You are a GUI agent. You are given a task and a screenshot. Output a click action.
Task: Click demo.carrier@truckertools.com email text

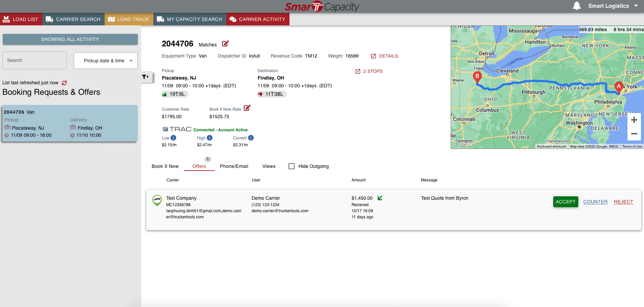pos(280,211)
